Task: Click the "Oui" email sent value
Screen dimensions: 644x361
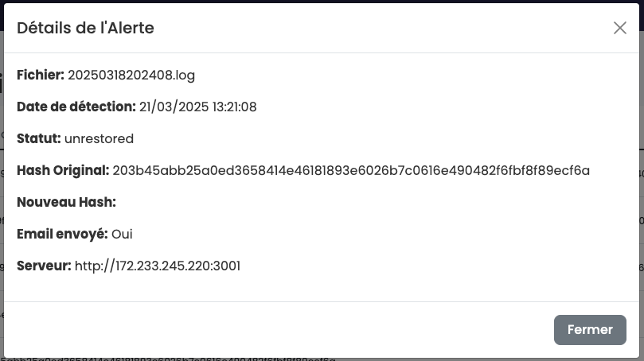Action: coord(122,235)
